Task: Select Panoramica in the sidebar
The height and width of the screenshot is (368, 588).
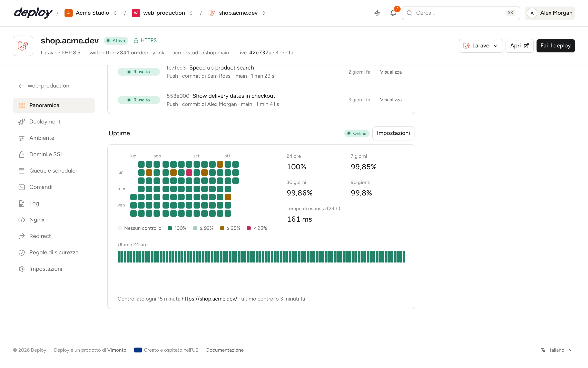Action: pos(54,105)
